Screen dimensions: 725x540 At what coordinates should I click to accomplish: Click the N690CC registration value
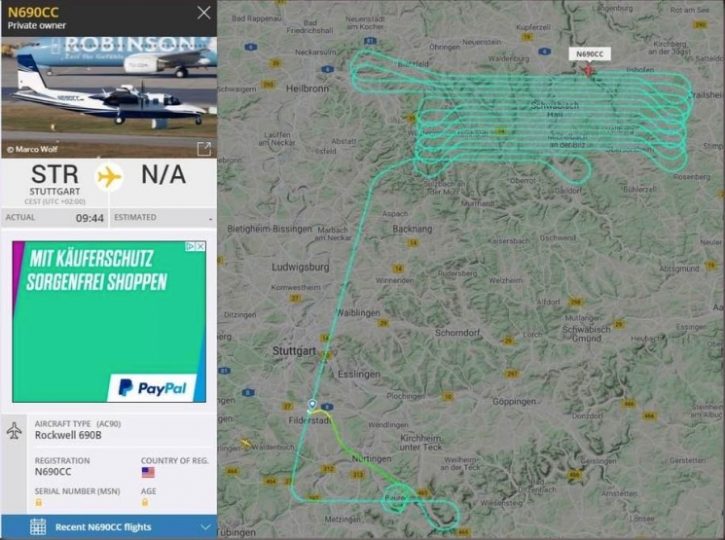click(53, 472)
